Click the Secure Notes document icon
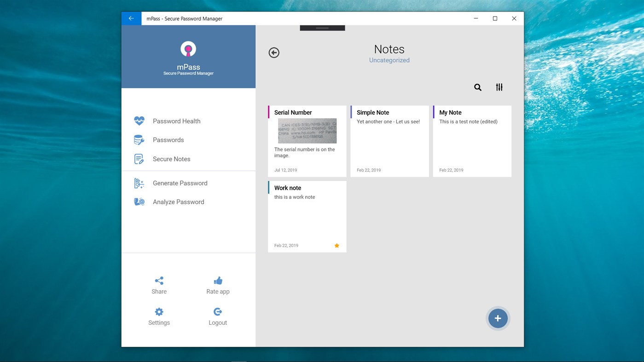Screen dimensions: 644x362 tap(139, 159)
